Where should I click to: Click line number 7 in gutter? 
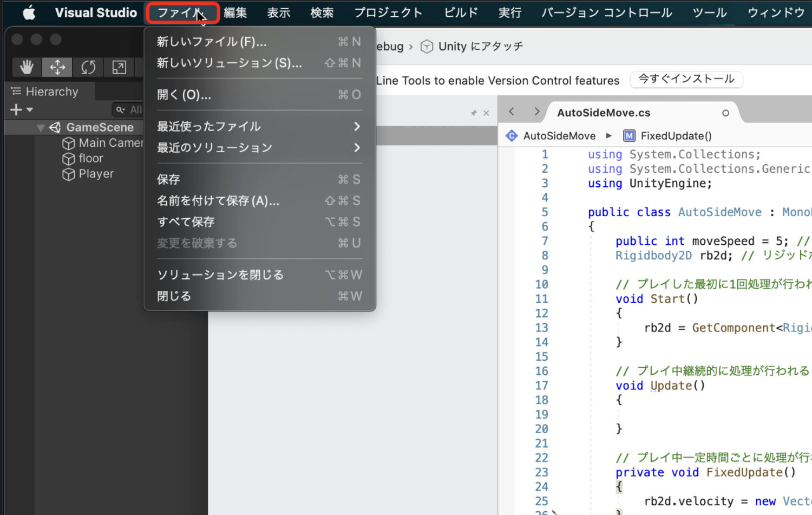tap(545, 241)
